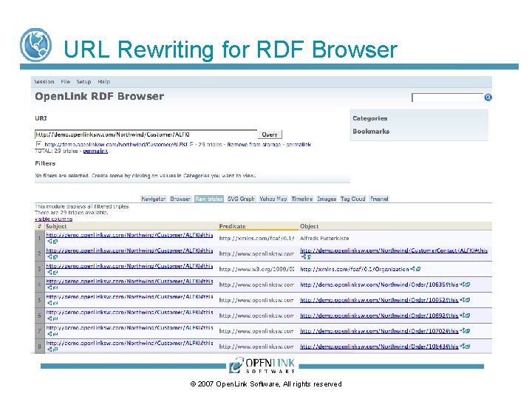Screen dimensions: 532x399
Task: Click the external-link icon under the row 6 subject
Action: pyautogui.click(x=55, y=319)
